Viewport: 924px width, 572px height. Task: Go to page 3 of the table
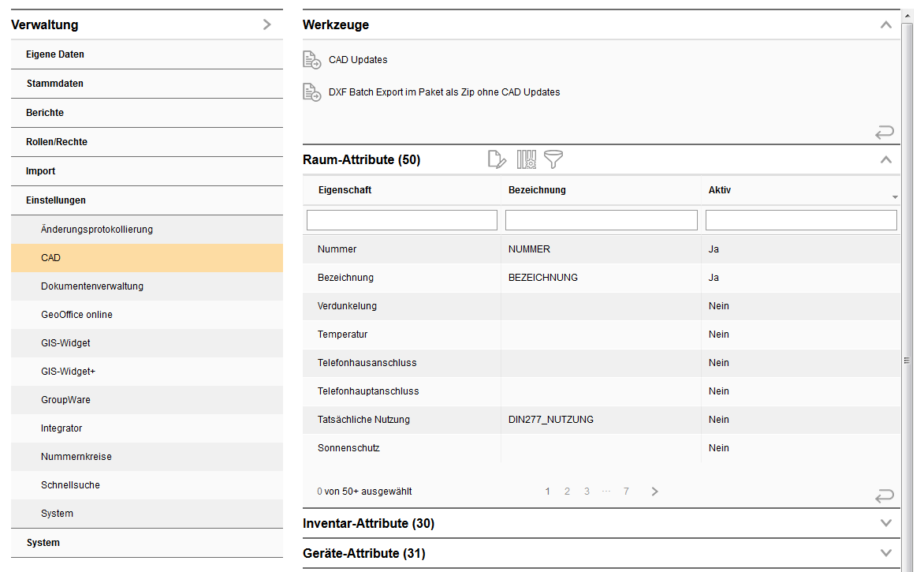[587, 492]
